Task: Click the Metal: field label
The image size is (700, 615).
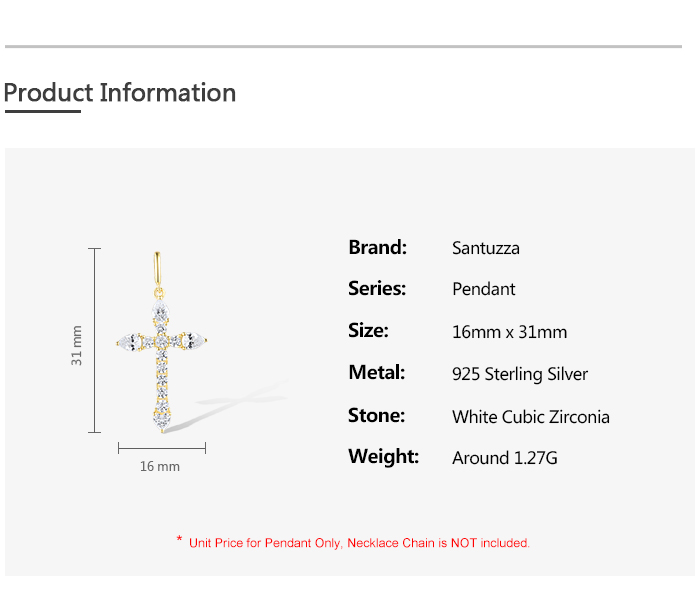Action: (377, 373)
